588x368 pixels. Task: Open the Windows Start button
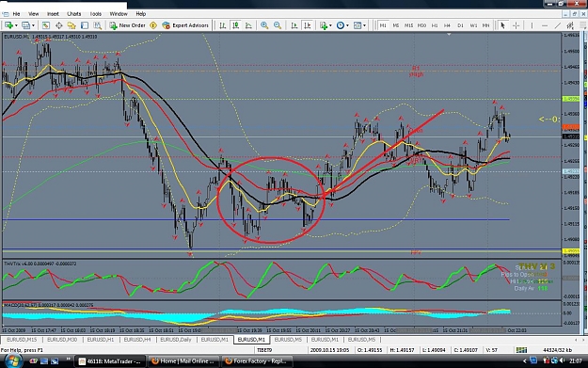click(x=12, y=360)
